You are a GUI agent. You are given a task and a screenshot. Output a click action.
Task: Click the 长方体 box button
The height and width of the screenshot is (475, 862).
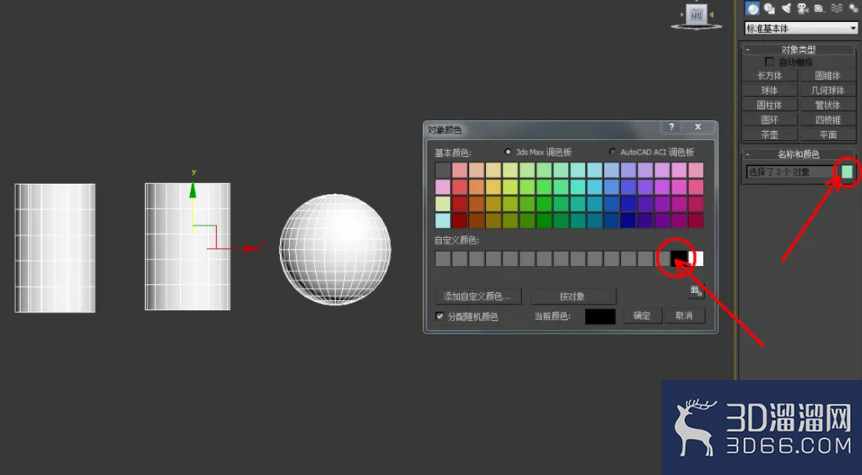click(x=770, y=76)
